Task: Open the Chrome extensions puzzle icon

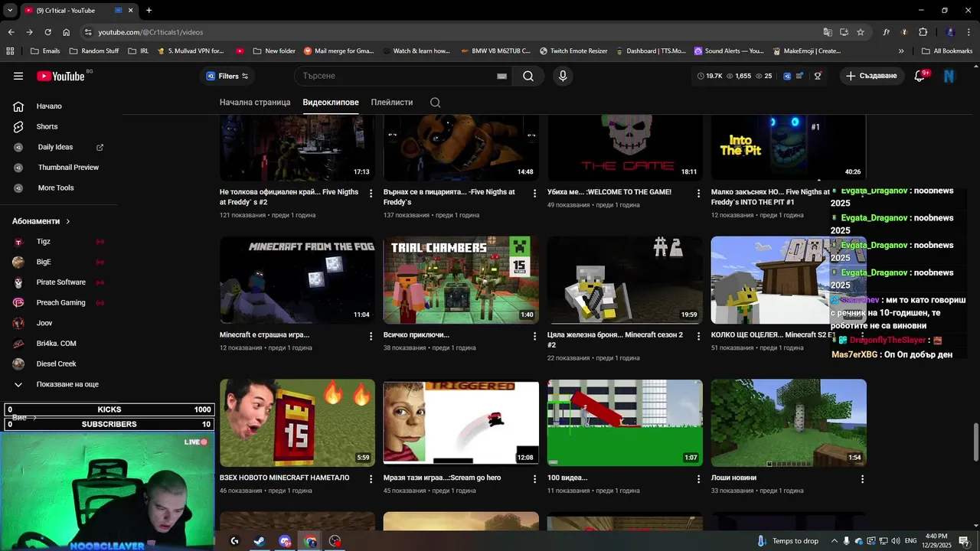Action: (x=923, y=32)
